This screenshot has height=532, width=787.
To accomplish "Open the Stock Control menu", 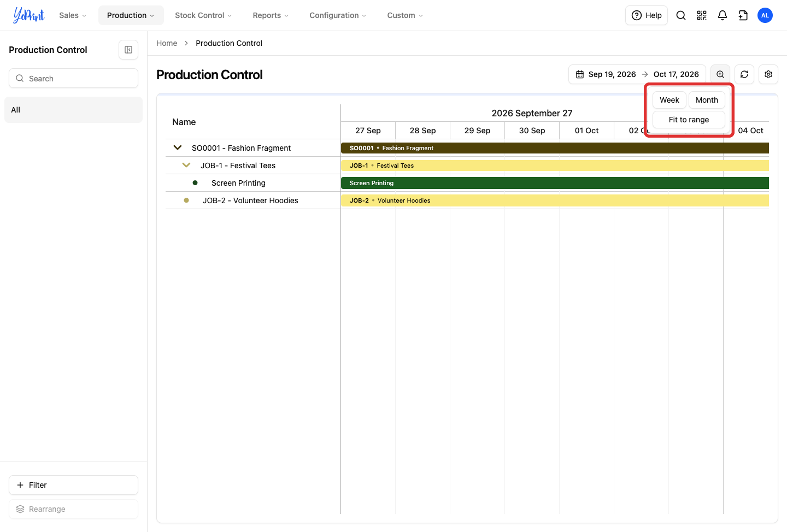I will click(x=203, y=15).
